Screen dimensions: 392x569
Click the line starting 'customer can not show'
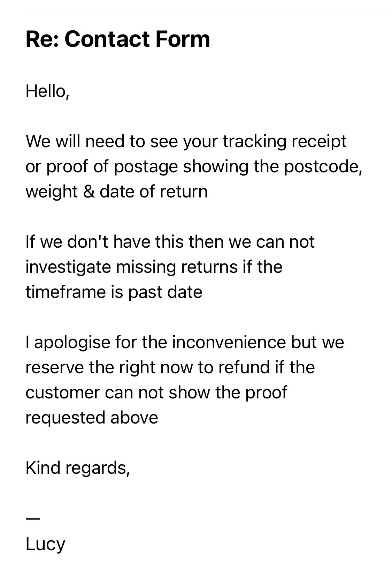pos(156,392)
